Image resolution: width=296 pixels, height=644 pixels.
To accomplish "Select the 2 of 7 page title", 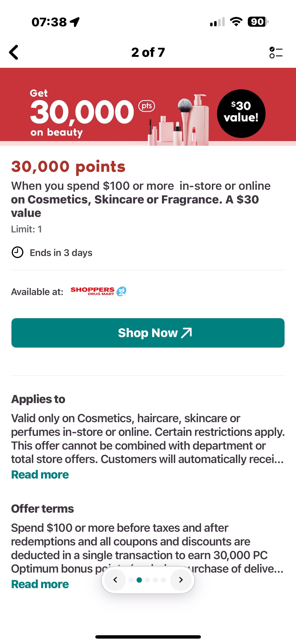I will [x=148, y=53].
